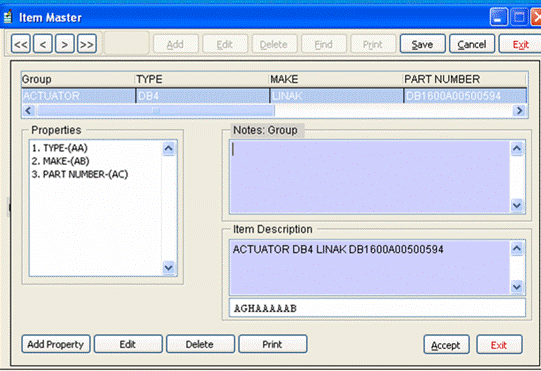Screen dimensions: 541x371
Task: Click the PART NUMBER column header
Action: [465, 79]
